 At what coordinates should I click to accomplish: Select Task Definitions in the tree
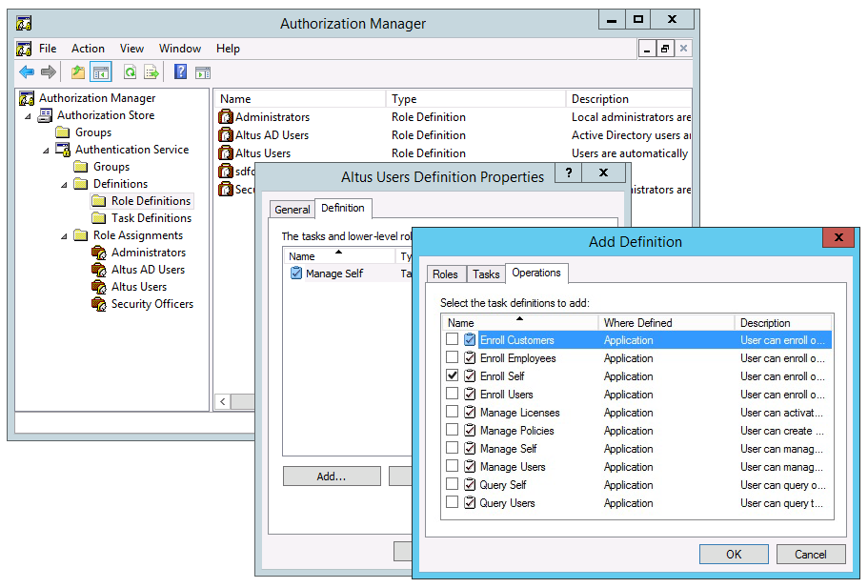point(151,218)
